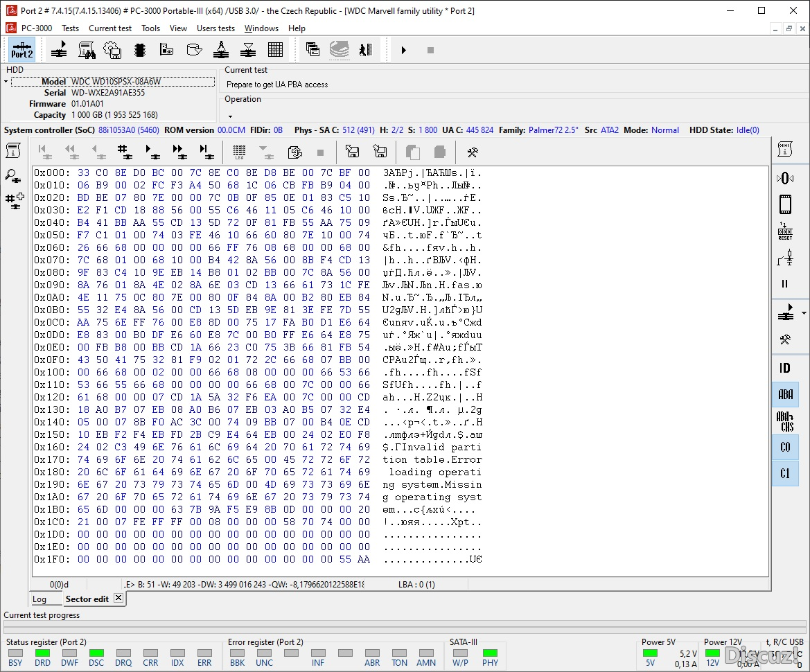Open the View menu
This screenshot has height=672, width=810.
[x=178, y=28]
